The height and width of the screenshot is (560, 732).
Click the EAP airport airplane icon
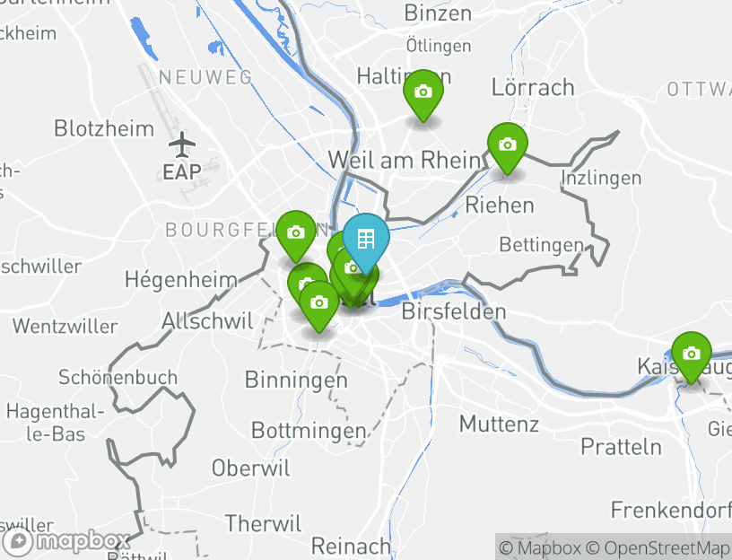(181, 144)
